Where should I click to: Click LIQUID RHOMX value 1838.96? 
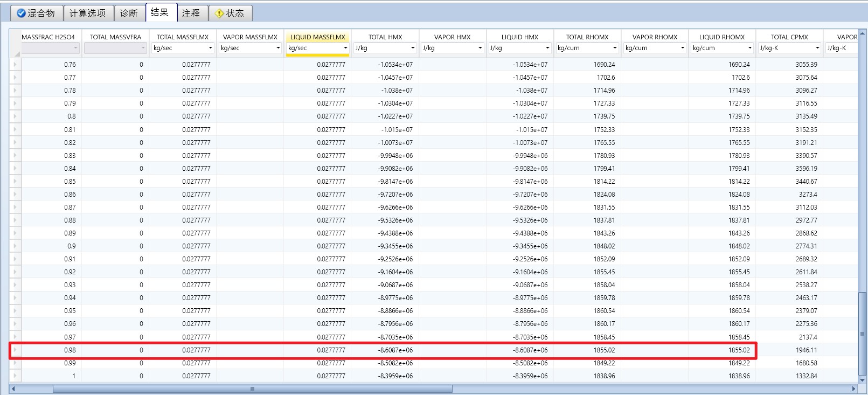(739, 376)
